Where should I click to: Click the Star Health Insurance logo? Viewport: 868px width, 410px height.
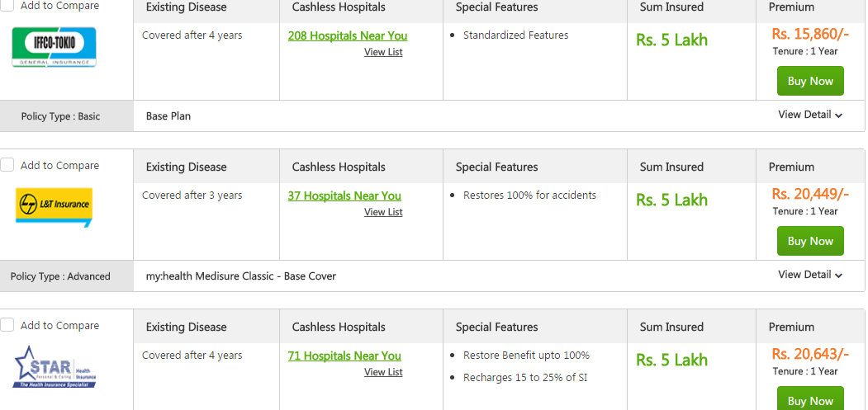pos(55,366)
